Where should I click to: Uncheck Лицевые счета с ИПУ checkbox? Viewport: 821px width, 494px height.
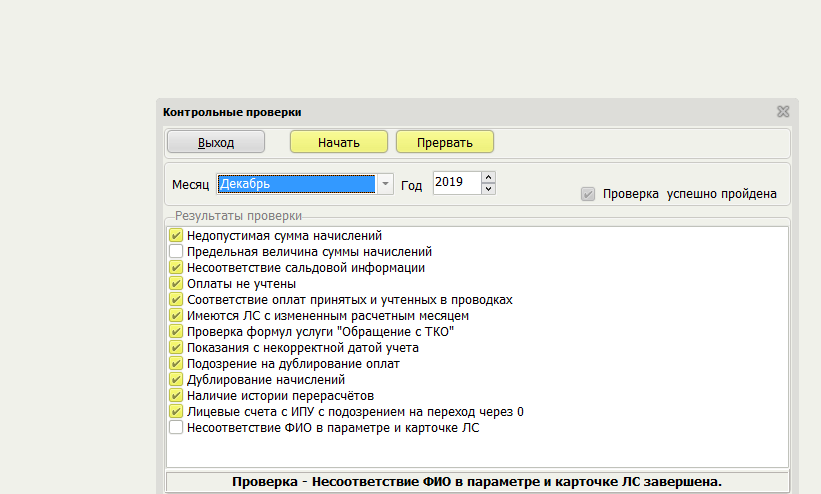point(176,411)
